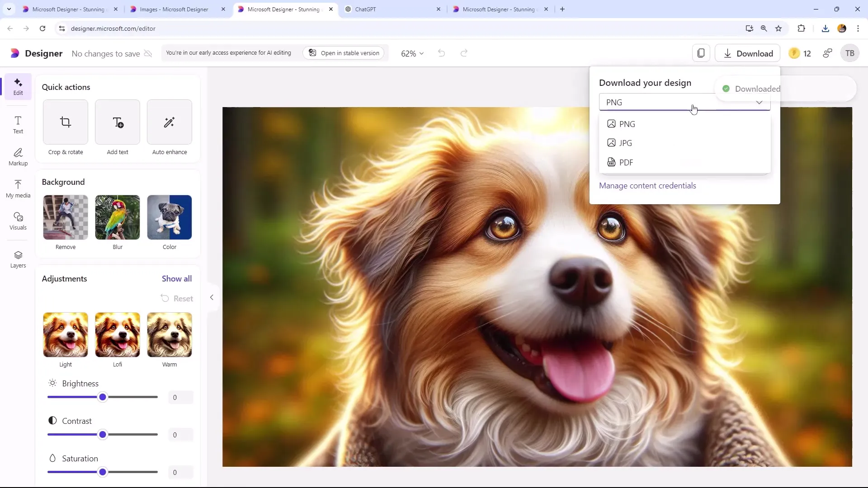
Task: Open Manage content credentials link
Action: click(647, 186)
